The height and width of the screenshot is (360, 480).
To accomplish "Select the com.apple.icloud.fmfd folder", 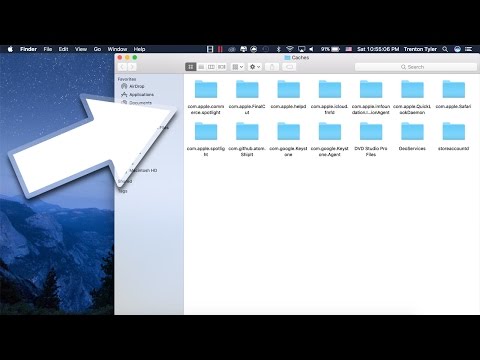I will [x=330, y=97].
